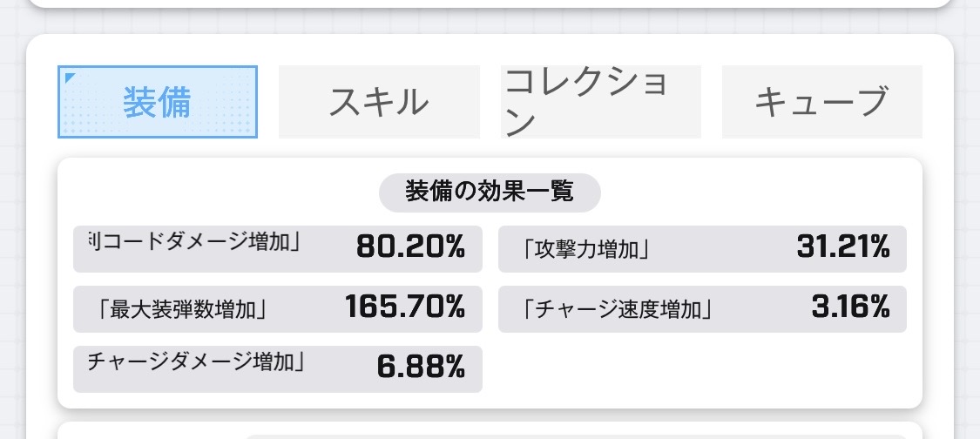
Task: Click the 3.16% charge speed value
Action: 850,307
